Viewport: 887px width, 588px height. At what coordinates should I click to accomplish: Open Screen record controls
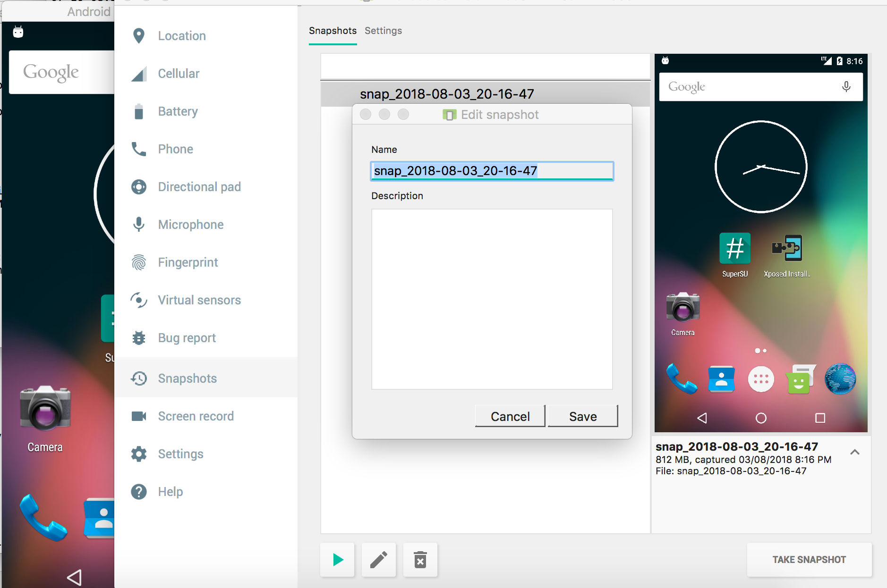(x=196, y=416)
